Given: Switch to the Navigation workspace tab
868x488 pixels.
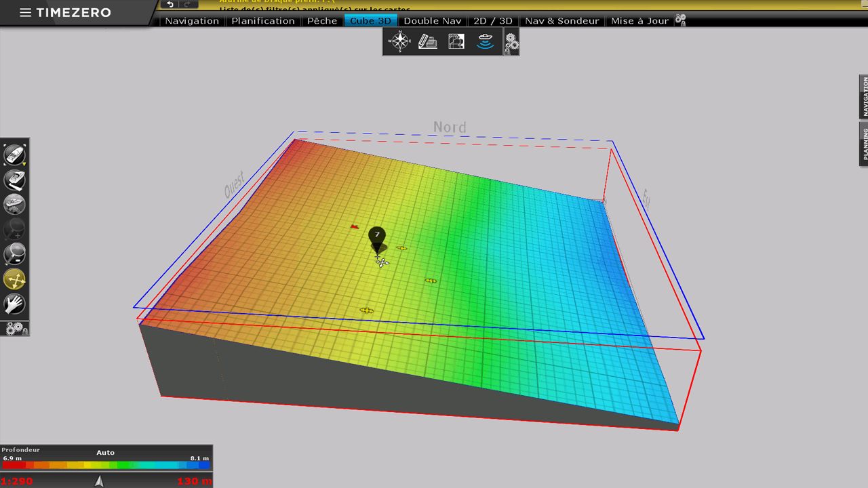Looking at the screenshot, I should tap(192, 21).
